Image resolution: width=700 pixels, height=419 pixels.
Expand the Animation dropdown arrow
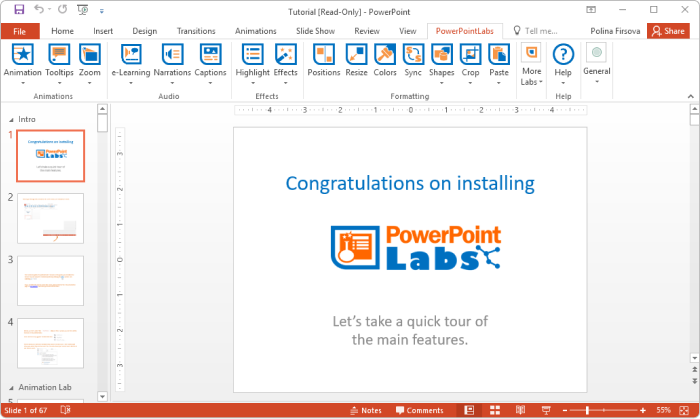(23, 83)
